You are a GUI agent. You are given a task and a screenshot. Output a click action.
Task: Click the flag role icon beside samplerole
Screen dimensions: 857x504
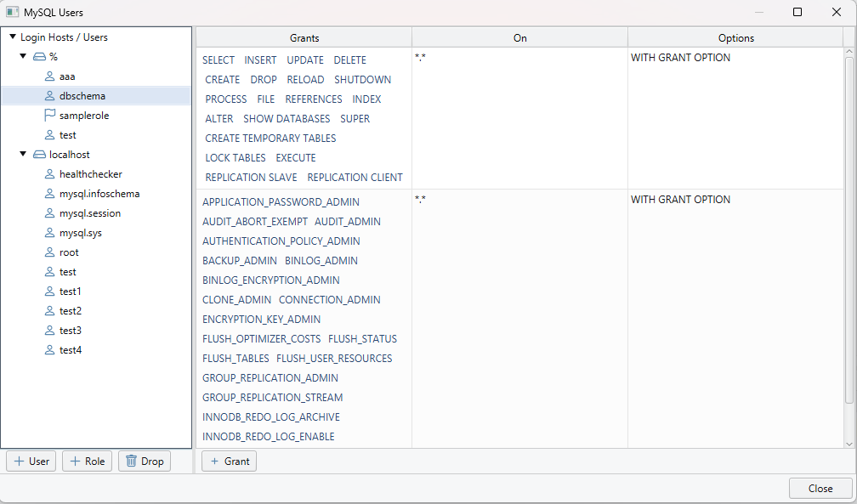49,116
